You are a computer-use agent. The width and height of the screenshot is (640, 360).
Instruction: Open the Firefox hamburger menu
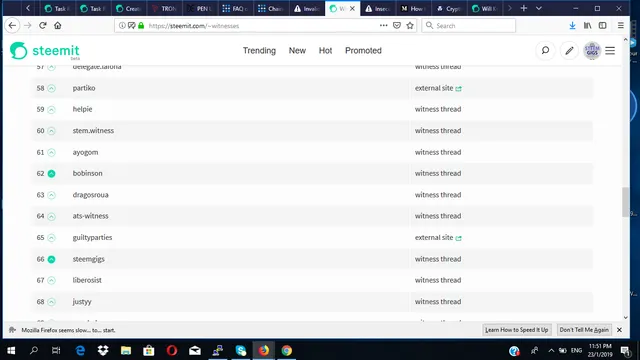click(620, 25)
